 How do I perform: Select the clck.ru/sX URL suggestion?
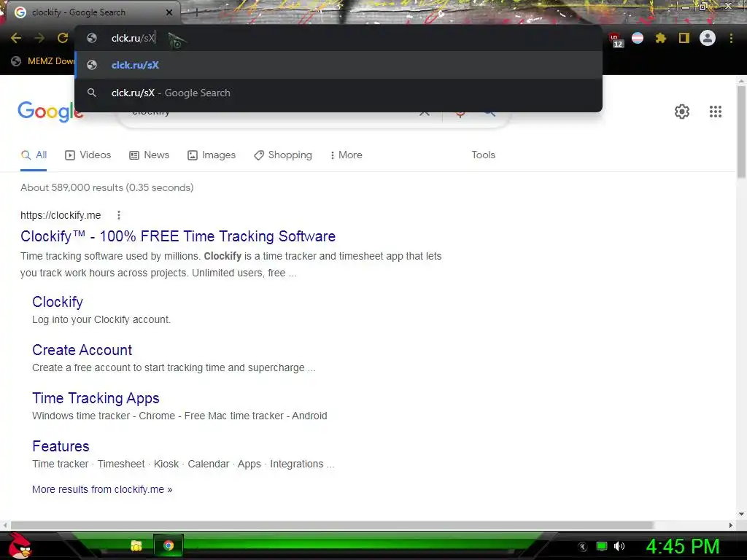pos(338,65)
